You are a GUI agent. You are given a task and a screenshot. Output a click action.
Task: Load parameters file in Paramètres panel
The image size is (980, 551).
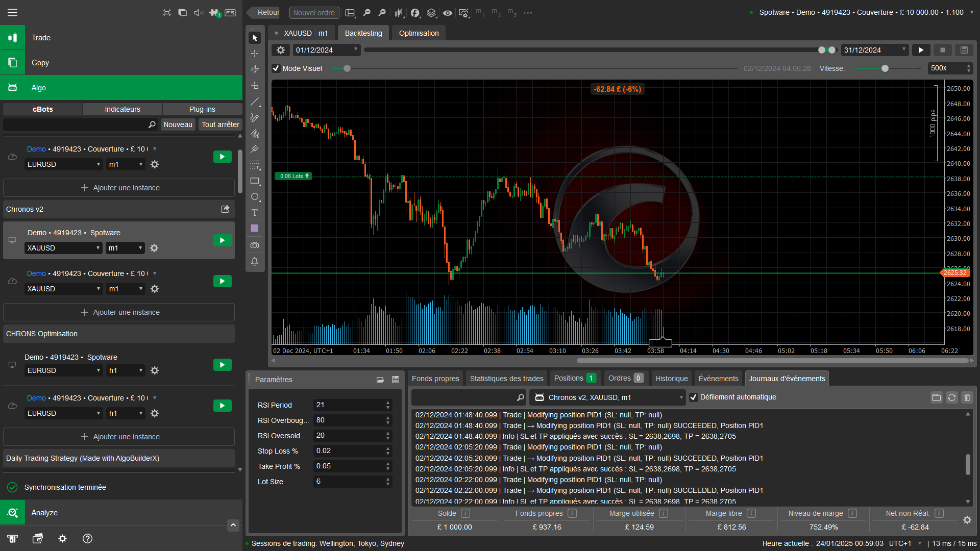(380, 380)
